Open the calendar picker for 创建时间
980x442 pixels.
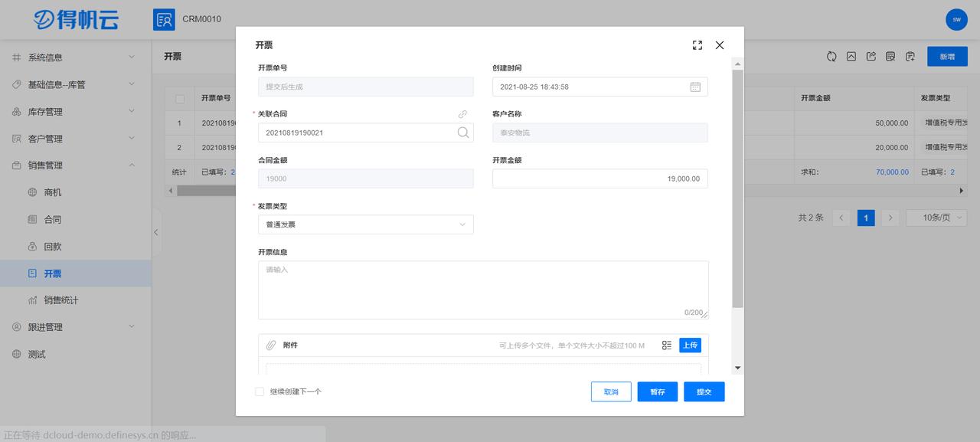click(695, 87)
